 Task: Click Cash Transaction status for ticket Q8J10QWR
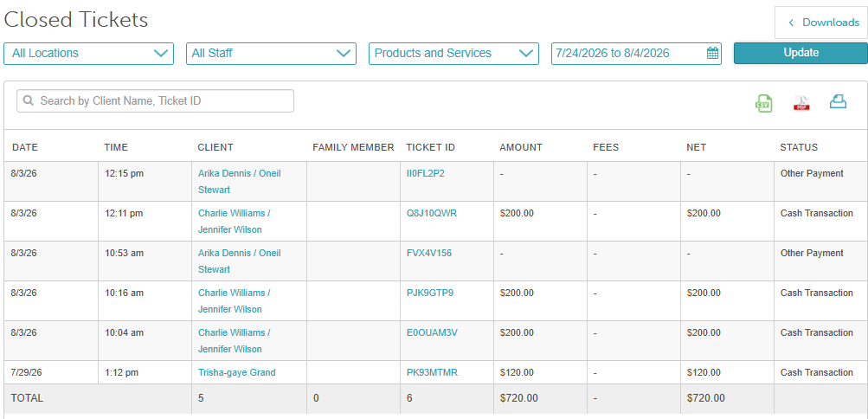(x=817, y=213)
